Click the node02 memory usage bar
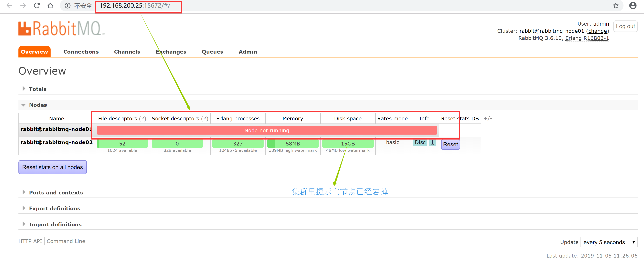The width and height of the screenshot is (644, 270). click(293, 144)
